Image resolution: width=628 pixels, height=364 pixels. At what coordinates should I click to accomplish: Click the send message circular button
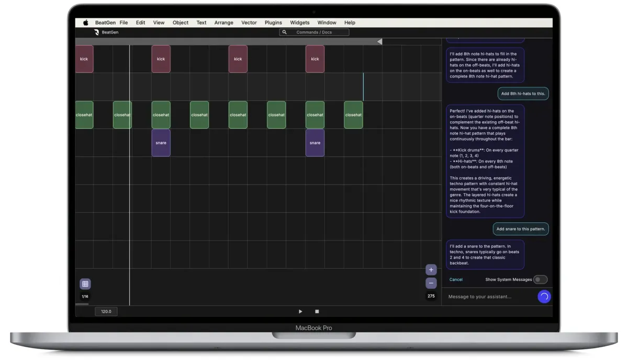click(x=544, y=297)
